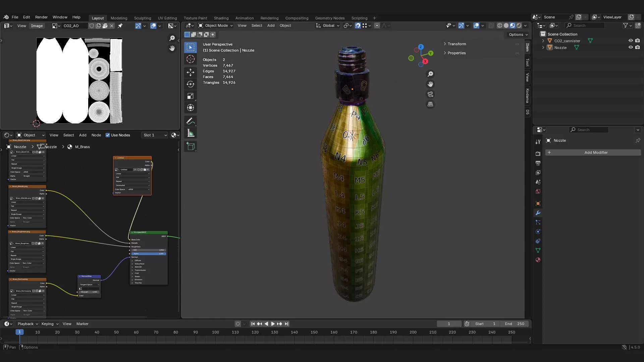Toggle camera view icon in viewport

pos(430,94)
